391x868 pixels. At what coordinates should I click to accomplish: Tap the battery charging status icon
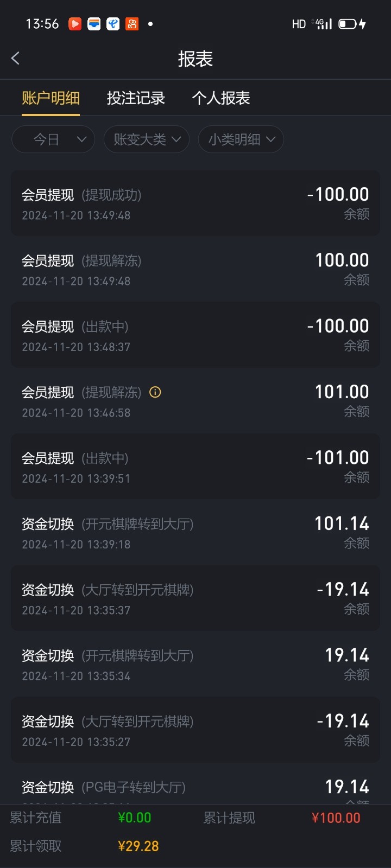[x=352, y=24]
